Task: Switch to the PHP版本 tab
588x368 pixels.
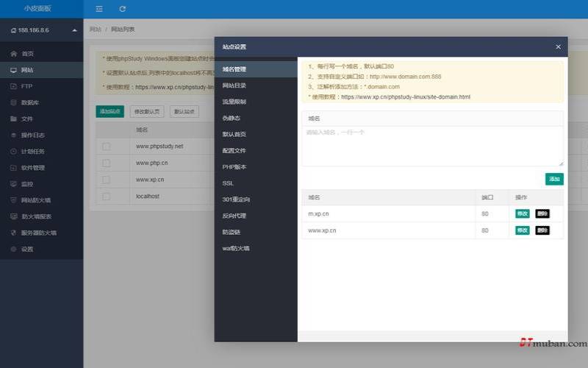Action: tap(256, 167)
